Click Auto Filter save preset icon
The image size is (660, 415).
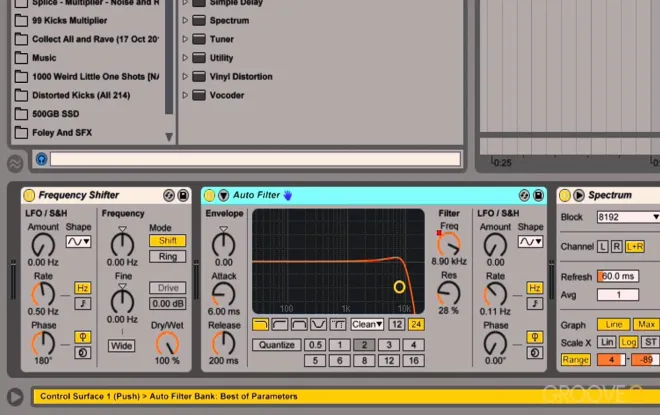click(538, 195)
